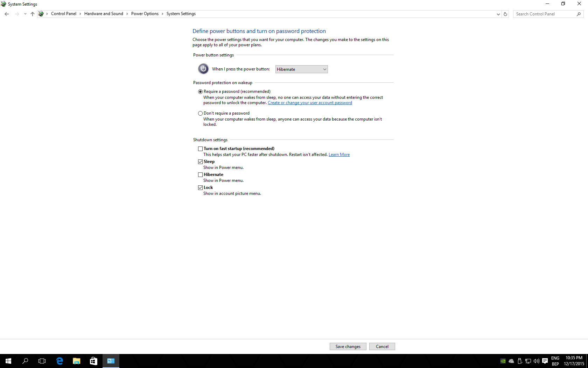Expand the address bar history dropdown
588x368 pixels.
498,14
